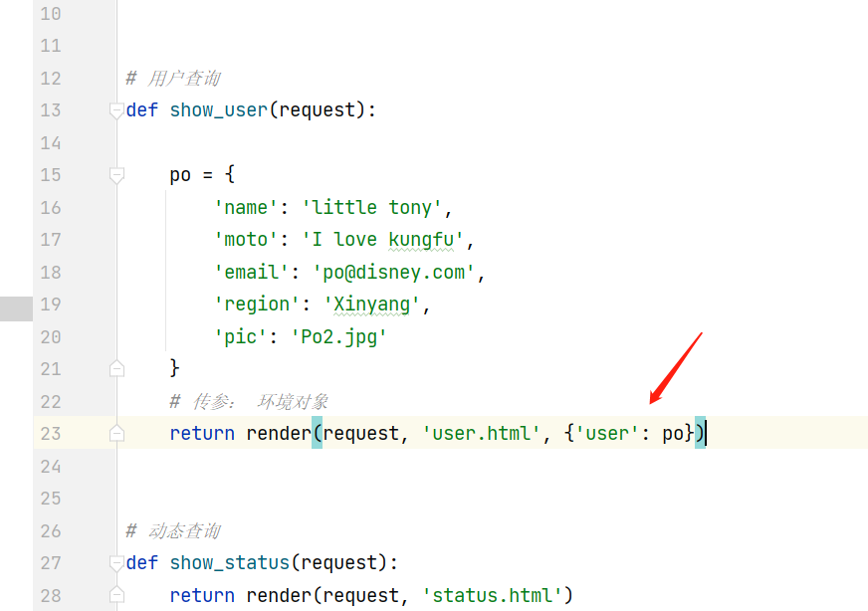
Task: Click the po variable assignment on line 15
Action: [x=180, y=176]
